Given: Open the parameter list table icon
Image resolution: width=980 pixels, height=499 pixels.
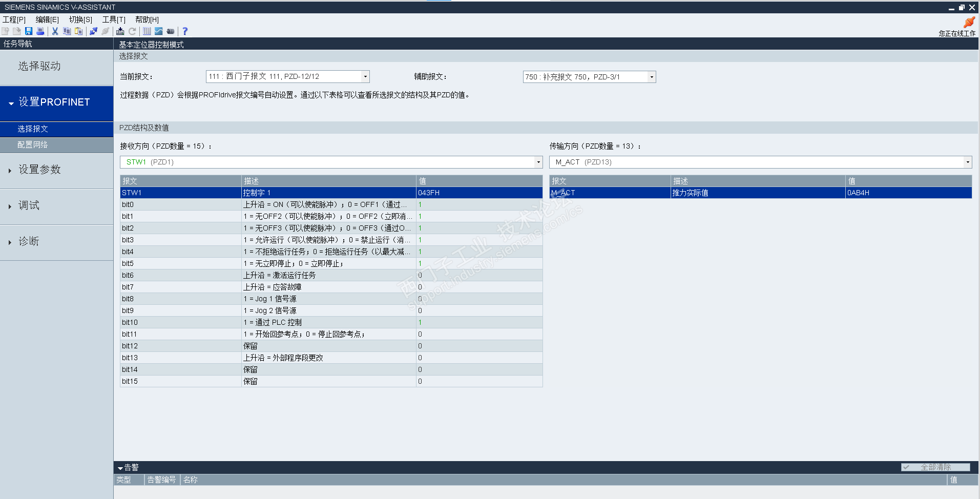Looking at the screenshot, I should (x=147, y=31).
